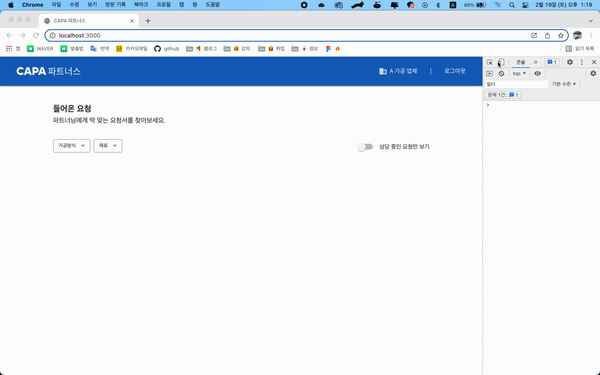Open DevTools settings gear in top row
This screenshot has width=600, height=375.
[x=570, y=62]
